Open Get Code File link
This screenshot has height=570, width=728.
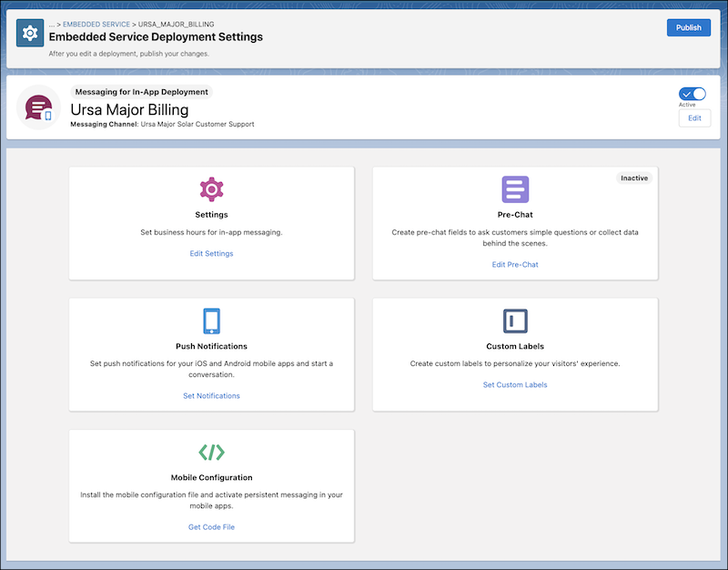point(211,526)
